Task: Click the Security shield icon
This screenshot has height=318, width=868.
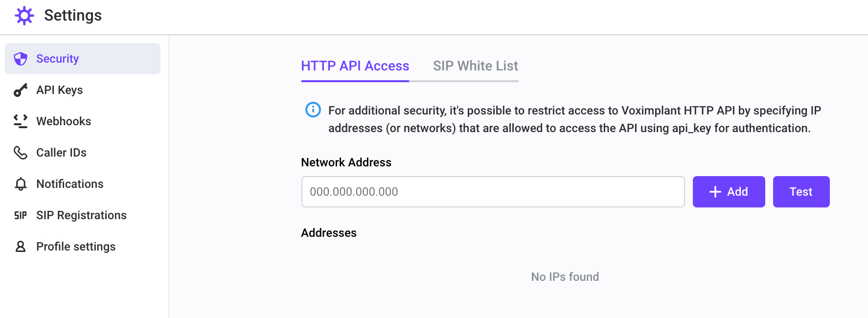Action: [21, 59]
